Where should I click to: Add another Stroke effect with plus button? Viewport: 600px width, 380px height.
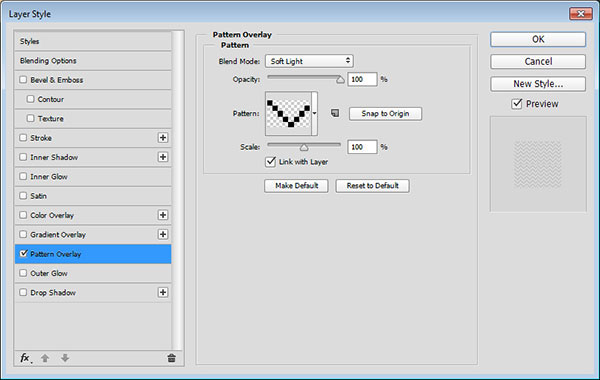coord(163,138)
